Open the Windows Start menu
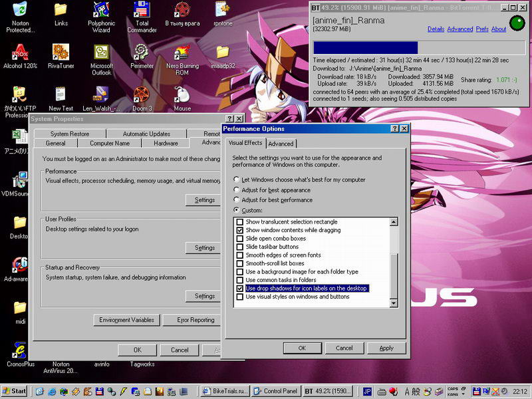The width and height of the screenshot is (532, 399). [15, 391]
